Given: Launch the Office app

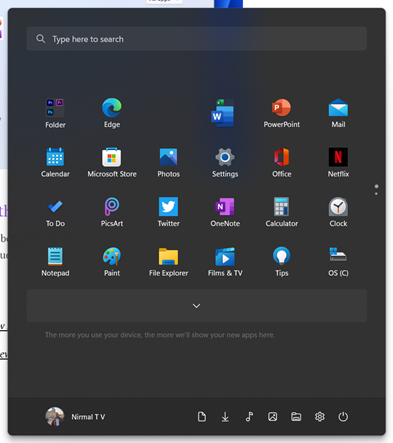Looking at the screenshot, I should point(281,162).
